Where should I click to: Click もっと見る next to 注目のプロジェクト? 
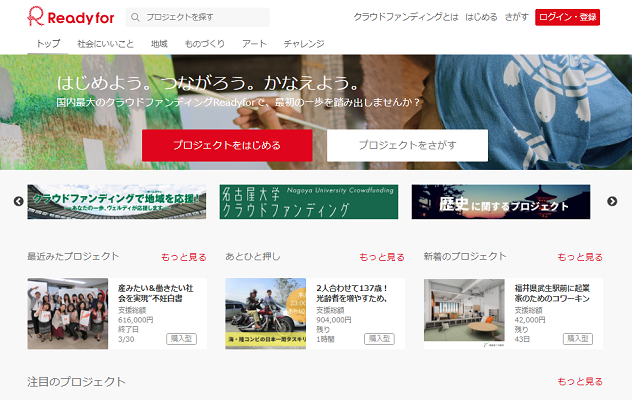point(580,381)
